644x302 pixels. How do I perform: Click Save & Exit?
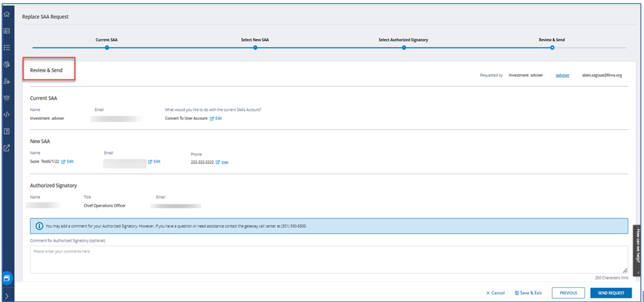pos(528,293)
